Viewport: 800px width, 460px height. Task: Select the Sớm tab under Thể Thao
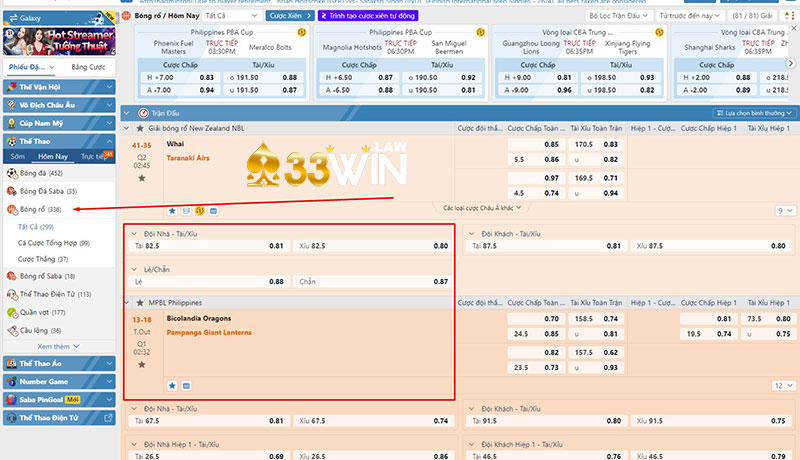point(18,157)
